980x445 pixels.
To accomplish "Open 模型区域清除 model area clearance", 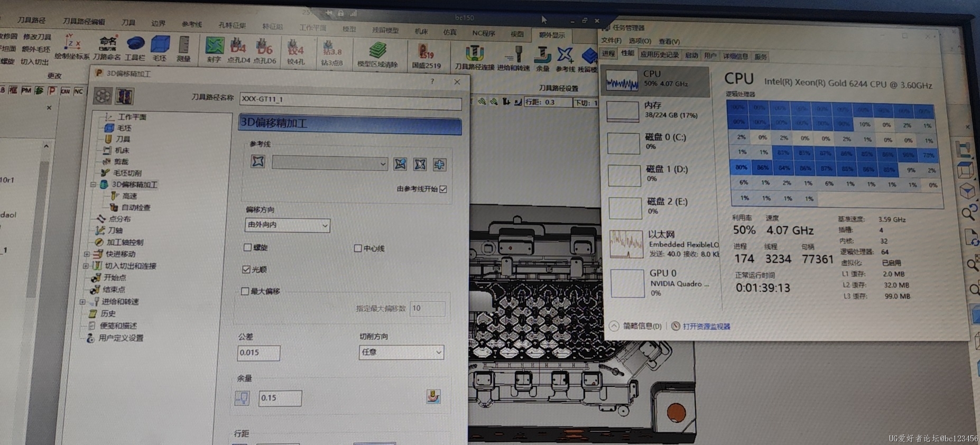I will (x=377, y=51).
